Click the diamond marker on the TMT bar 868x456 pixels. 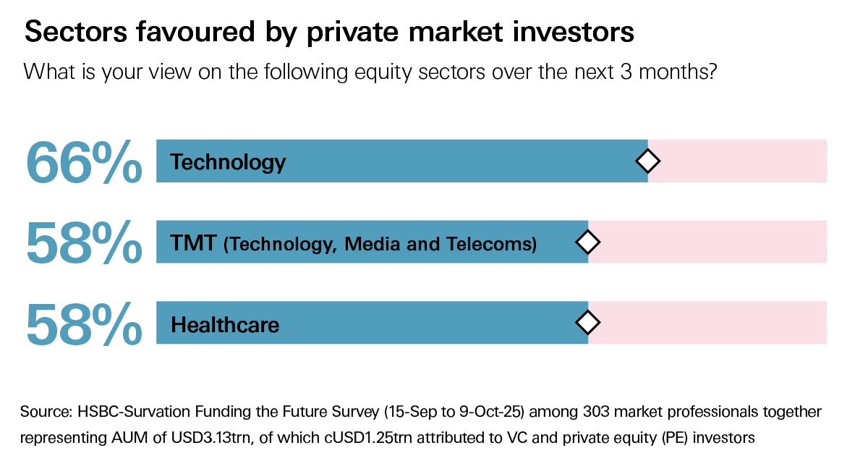pos(588,242)
